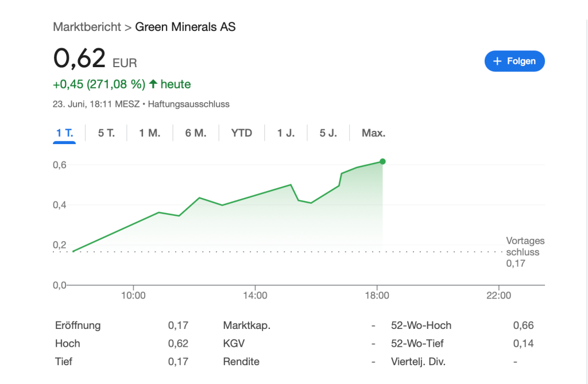Show the 1 M. chart range
The height and width of the screenshot is (384, 588).
[x=149, y=133]
